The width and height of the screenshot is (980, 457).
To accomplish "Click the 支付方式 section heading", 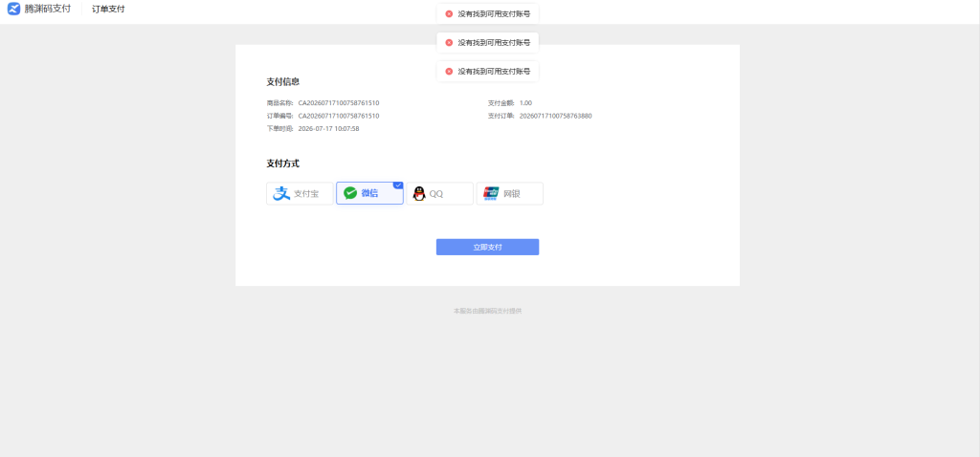I will coord(283,163).
